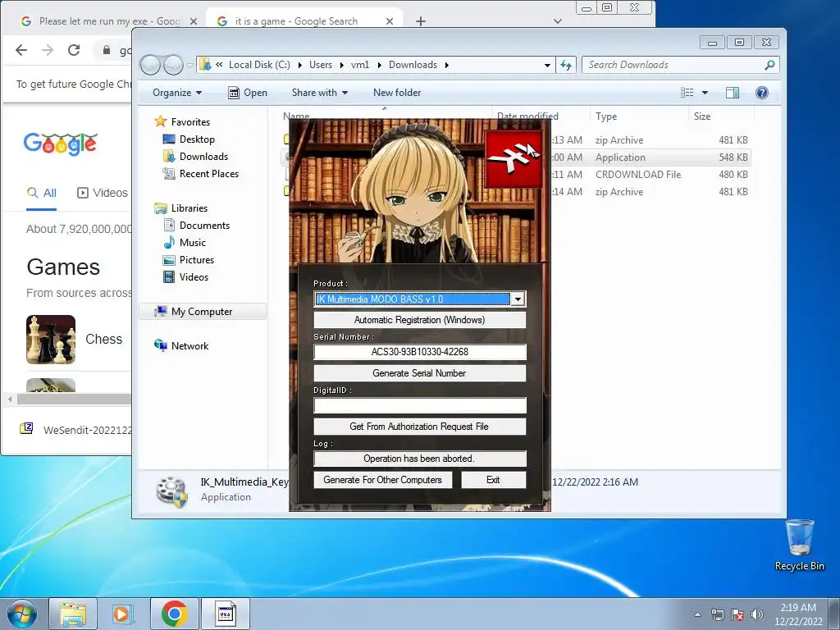Click the change view icon in Explorer toolbar

[x=687, y=93]
